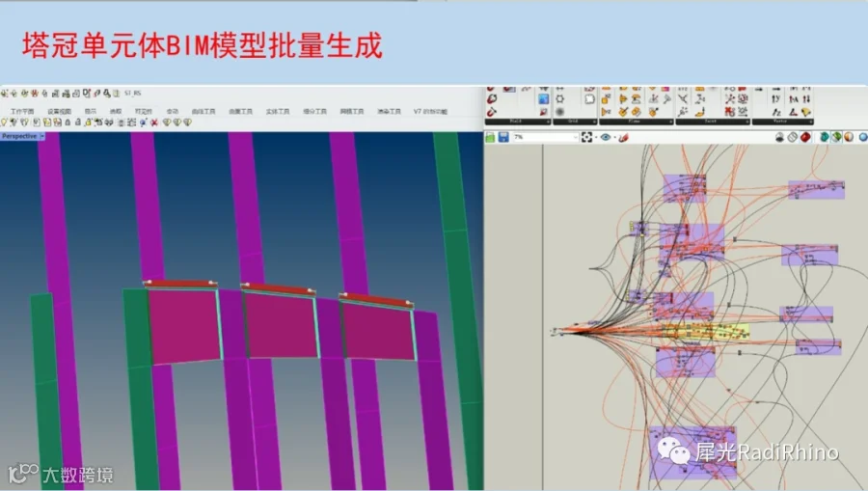Open the V7 的新功能 toolbar tab
Screen dimensions: 868x491
click(430, 111)
